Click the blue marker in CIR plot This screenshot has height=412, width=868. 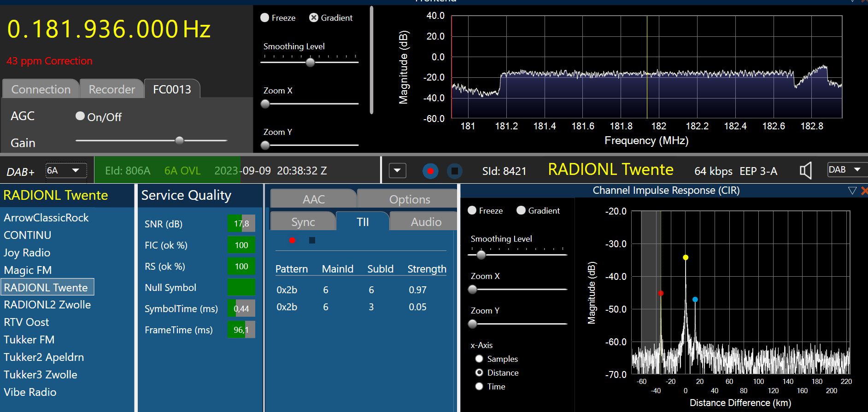[695, 300]
